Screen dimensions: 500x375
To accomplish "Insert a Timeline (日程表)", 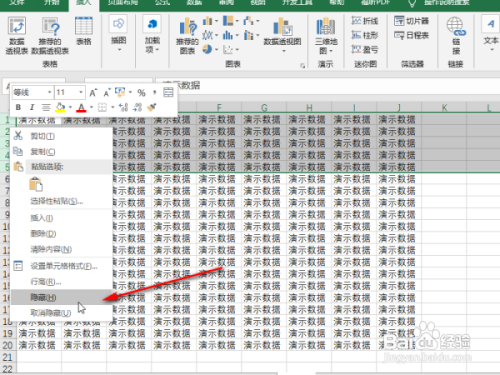I will click(x=411, y=35).
